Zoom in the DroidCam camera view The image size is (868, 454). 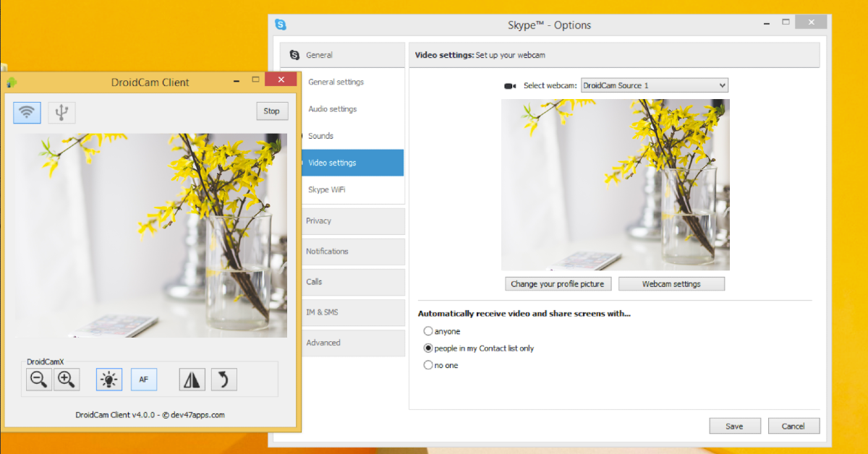pyautogui.click(x=67, y=380)
